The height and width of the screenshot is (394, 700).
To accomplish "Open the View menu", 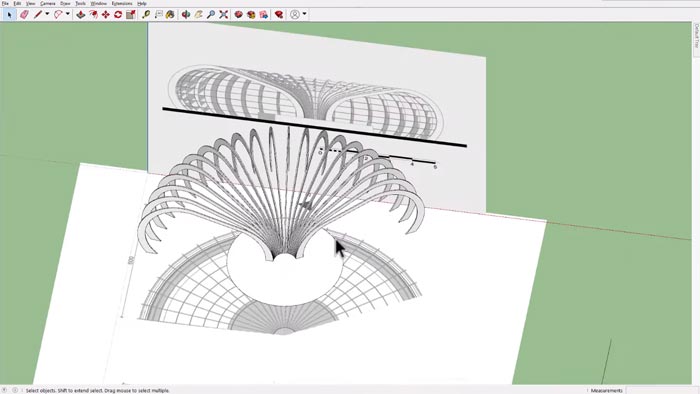I will coord(30,3).
